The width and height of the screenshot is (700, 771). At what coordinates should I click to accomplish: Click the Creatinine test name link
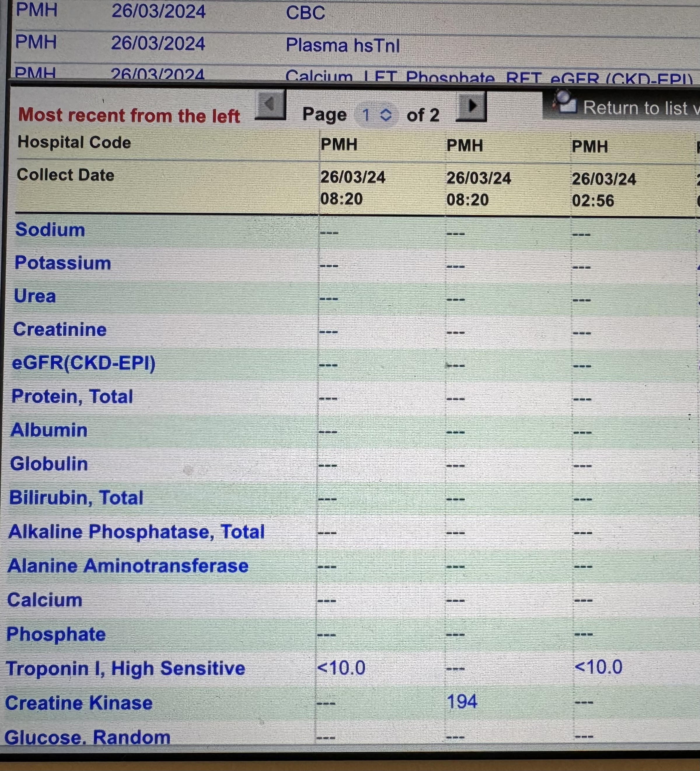coord(60,330)
